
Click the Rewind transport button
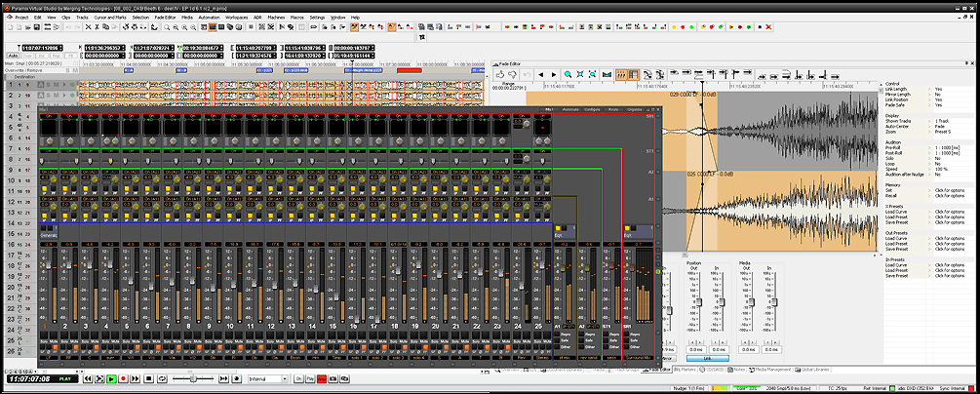point(88,378)
